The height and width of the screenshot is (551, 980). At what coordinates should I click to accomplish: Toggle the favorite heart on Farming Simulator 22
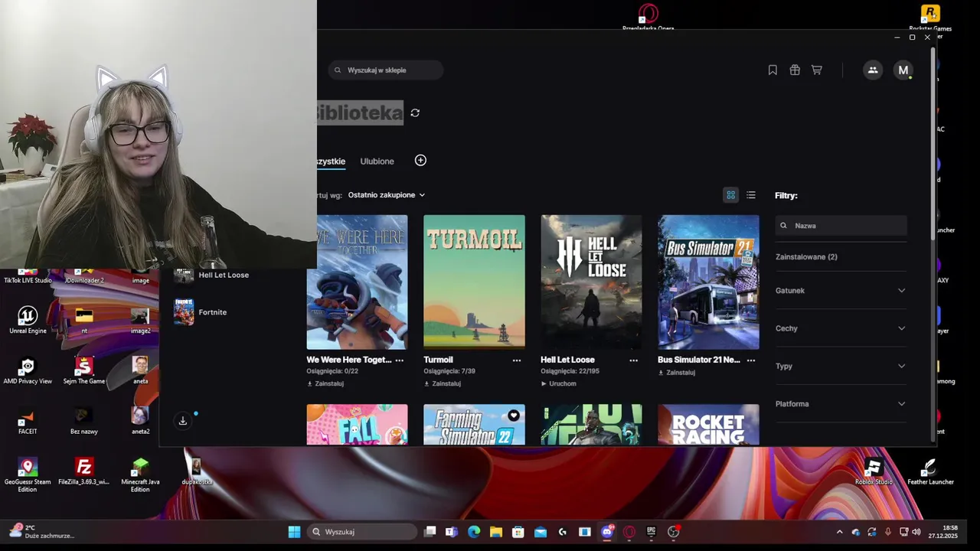pyautogui.click(x=513, y=416)
